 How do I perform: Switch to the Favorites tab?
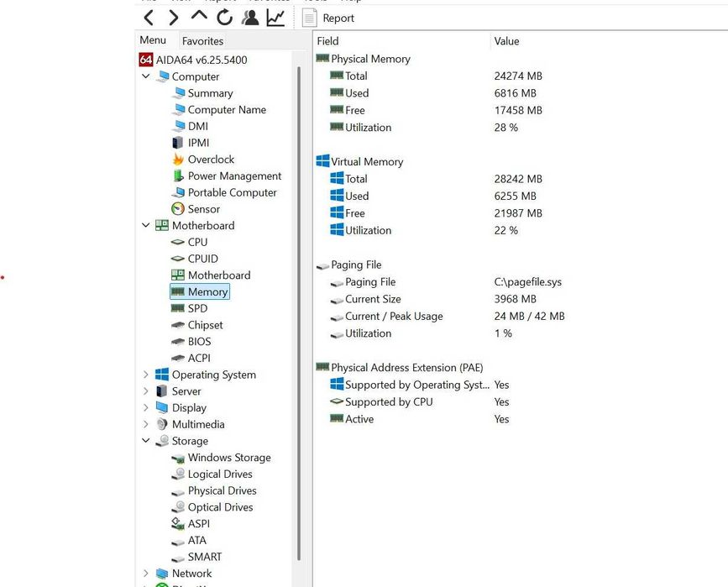click(202, 41)
